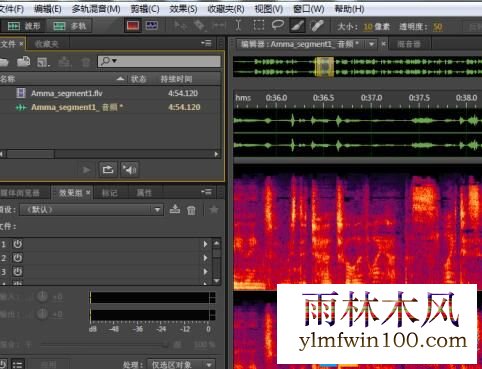Select the Lasso selection tool
This screenshot has width=482, height=369.
point(277,25)
